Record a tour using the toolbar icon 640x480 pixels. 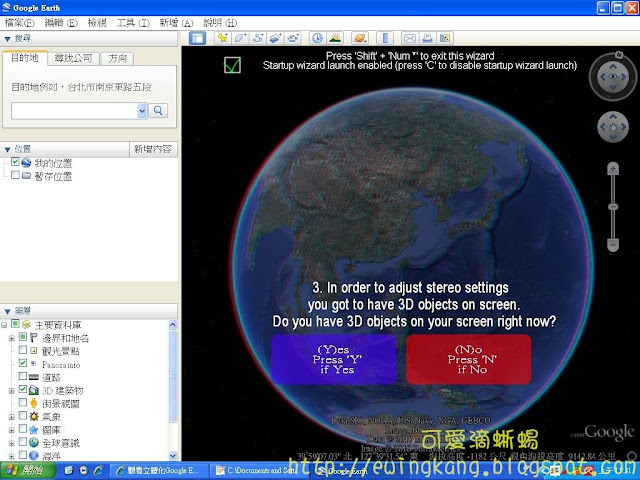pyautogui.click(x=293, y=38)
